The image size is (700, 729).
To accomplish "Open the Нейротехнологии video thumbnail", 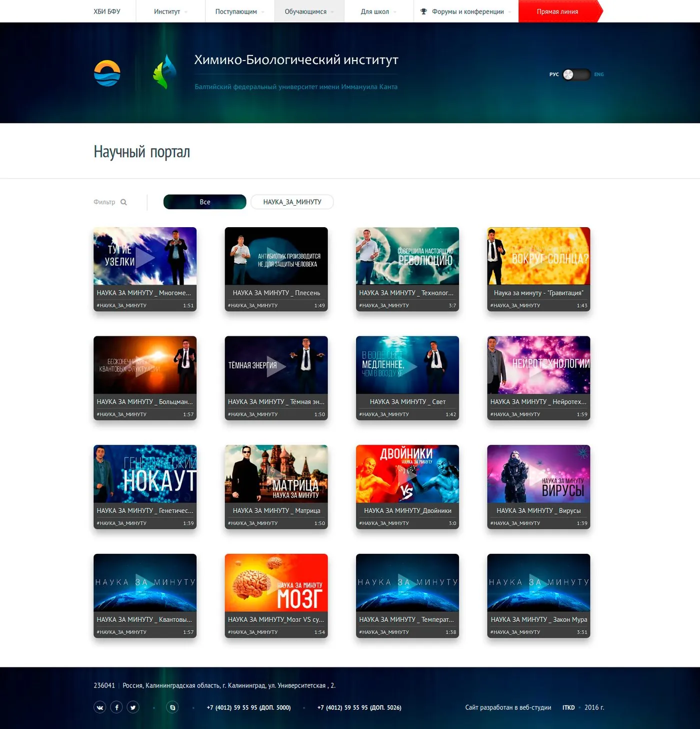I will point(538,365).
